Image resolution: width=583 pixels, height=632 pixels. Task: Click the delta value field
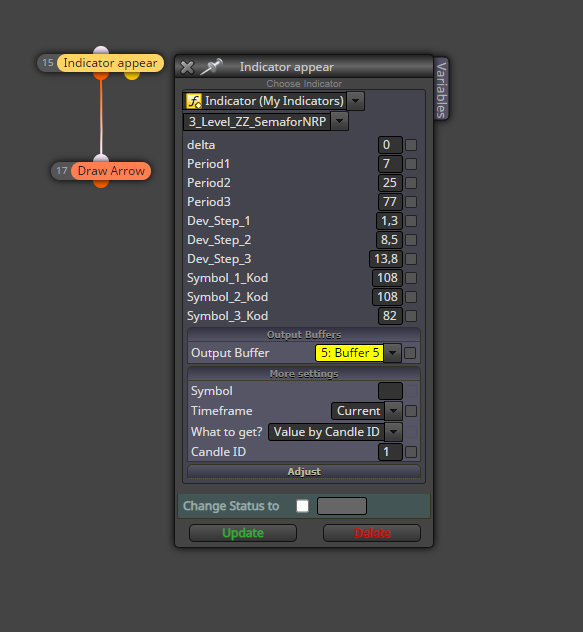click(390, 145)
